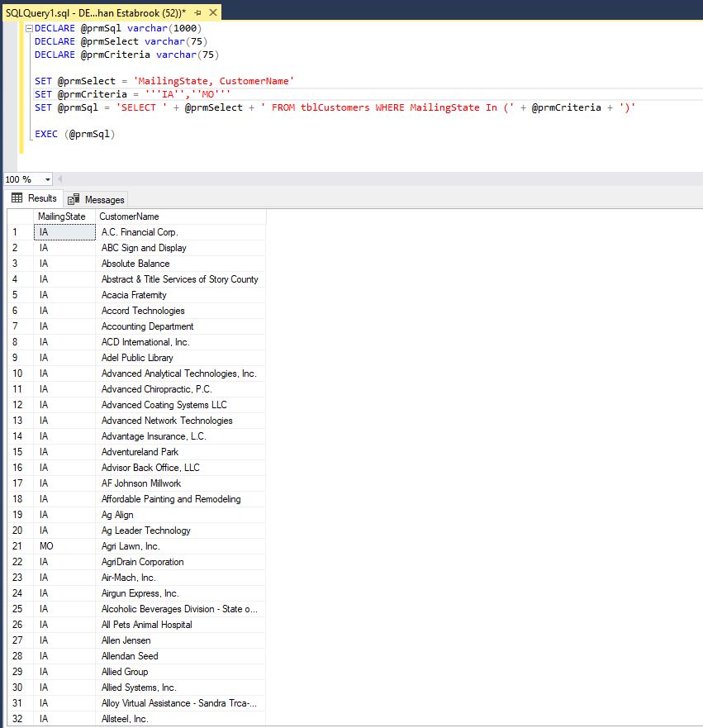This screenshot has height=728, width=703.
Task: Click 'FROM tblCustomers WHERE MailingState In' string
Action: point(384,107)
